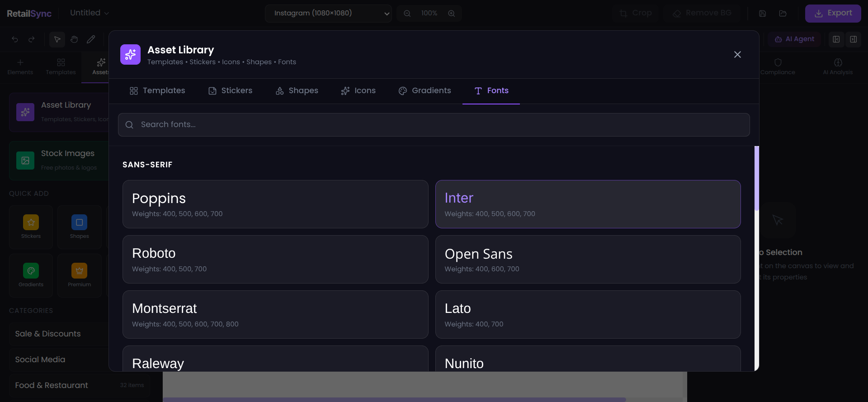Open the Instagram canvas size dropdown
The width and height of the screenshot is (868, 402).
point(328,14)
